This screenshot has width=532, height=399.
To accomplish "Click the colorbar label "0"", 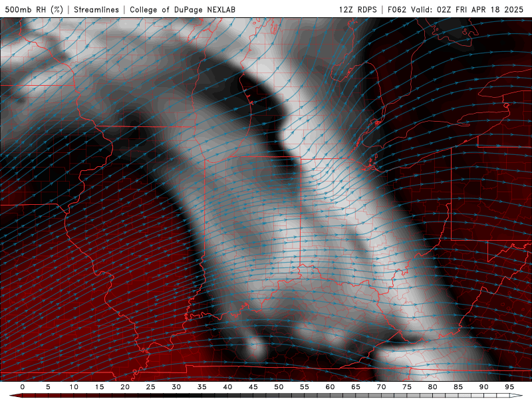I will point(23,387).
